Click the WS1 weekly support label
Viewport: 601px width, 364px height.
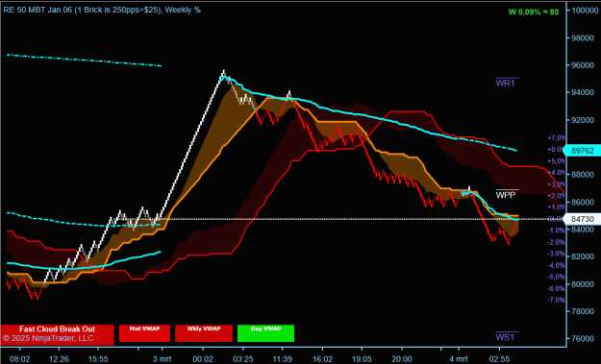(505, 337)
